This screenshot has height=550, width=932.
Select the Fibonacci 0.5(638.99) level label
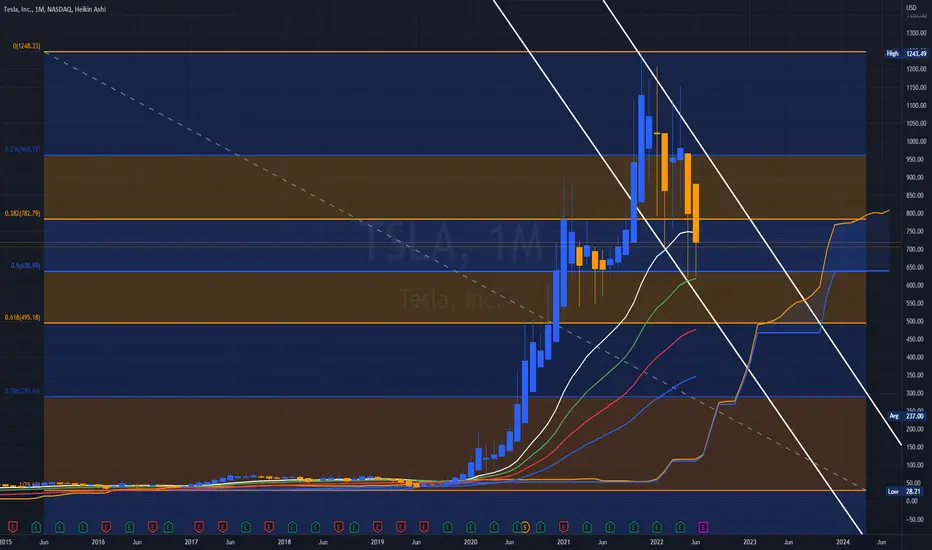click(x=25, y=265)
